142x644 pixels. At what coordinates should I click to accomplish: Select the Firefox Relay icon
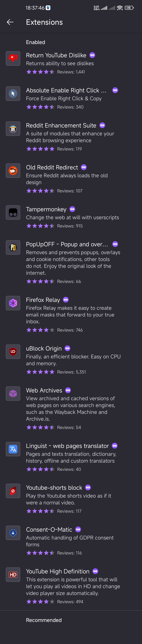(x=13, y=303)
